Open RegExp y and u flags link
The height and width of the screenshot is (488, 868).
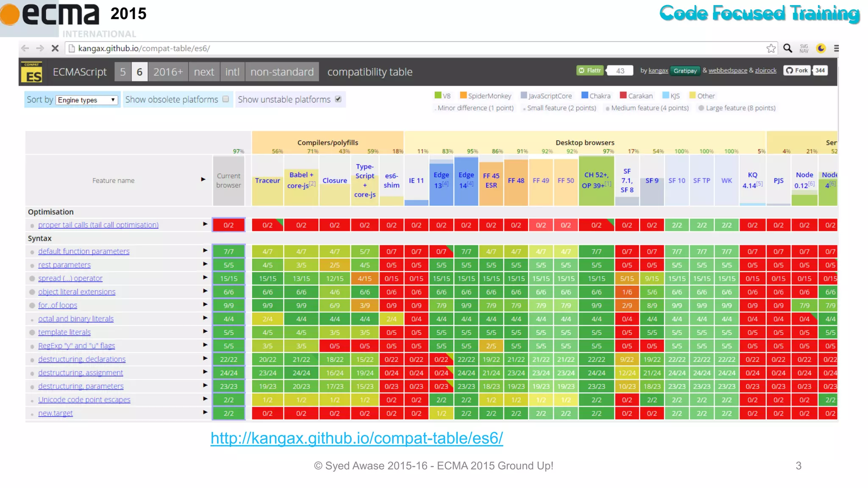point(77,346)
